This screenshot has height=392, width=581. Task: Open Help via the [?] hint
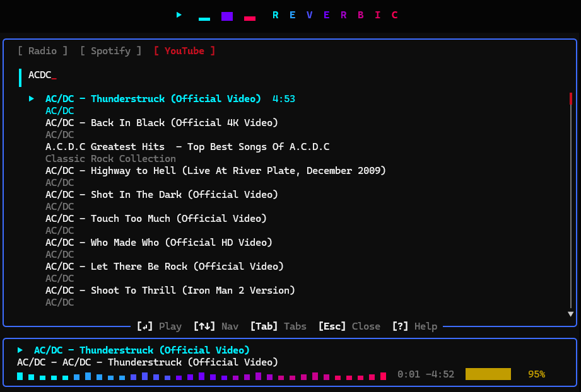tap(414, 326)
